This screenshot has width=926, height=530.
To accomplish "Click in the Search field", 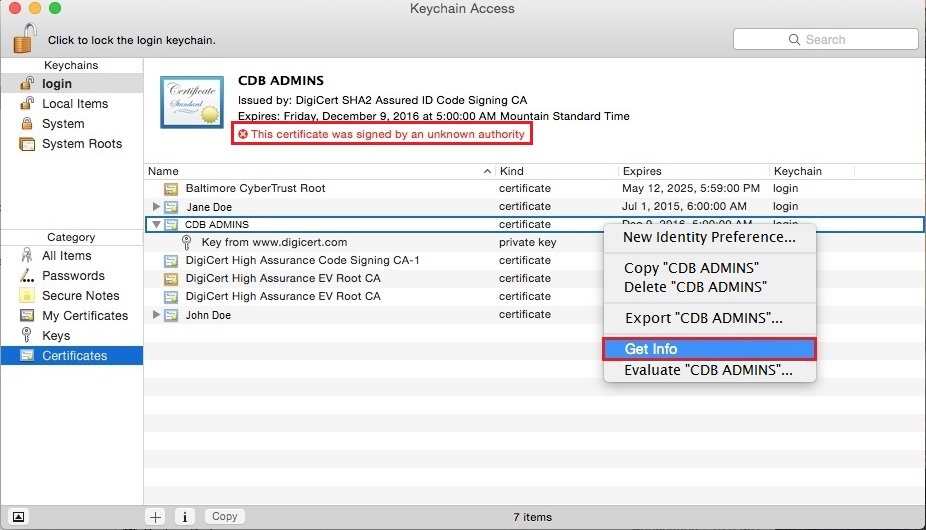I will [x=826, y=39].
